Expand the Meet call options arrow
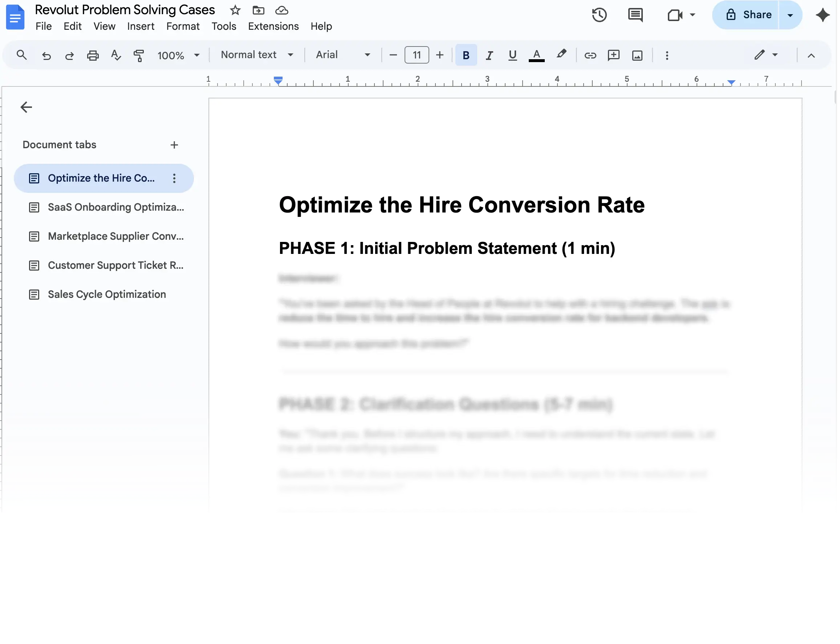The image size is (840, 644). pos(693,15)
